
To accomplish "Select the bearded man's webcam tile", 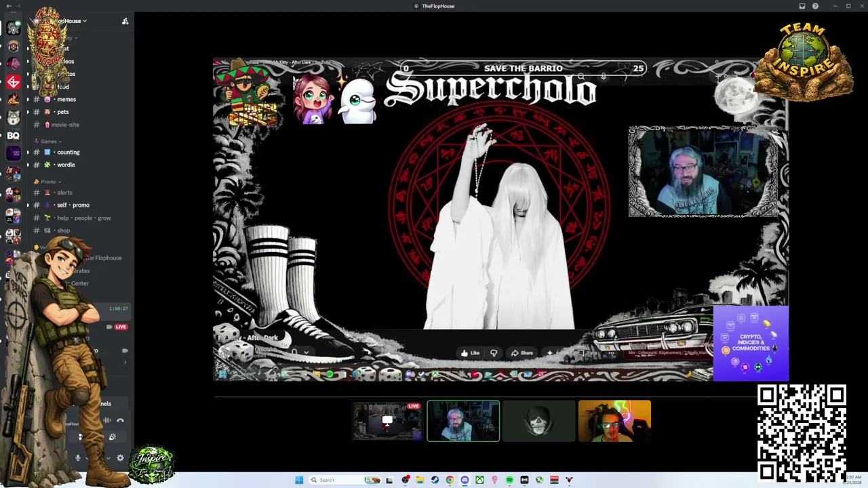I will 463,421.
